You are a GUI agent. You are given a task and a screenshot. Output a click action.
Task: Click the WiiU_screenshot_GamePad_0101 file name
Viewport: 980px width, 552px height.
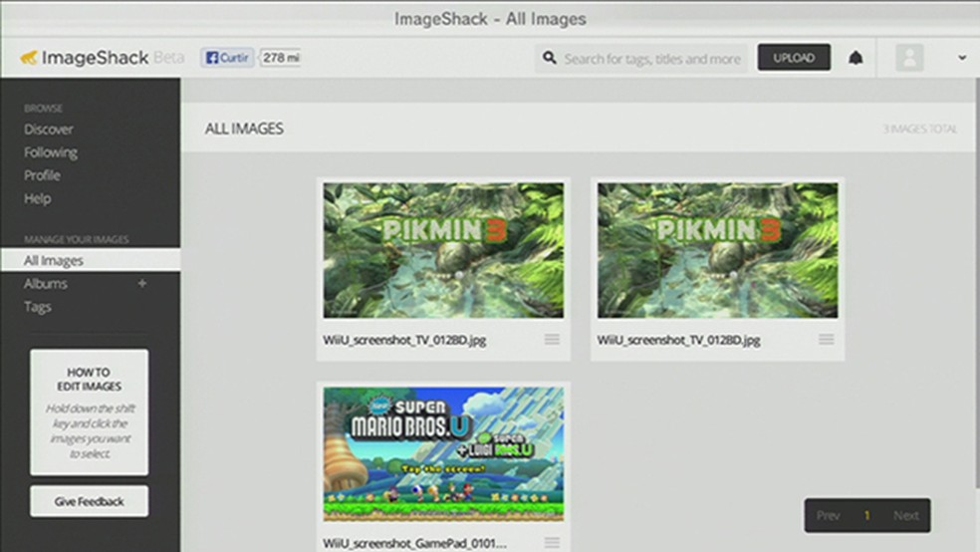pyautogui.click(x=415, y=543)
